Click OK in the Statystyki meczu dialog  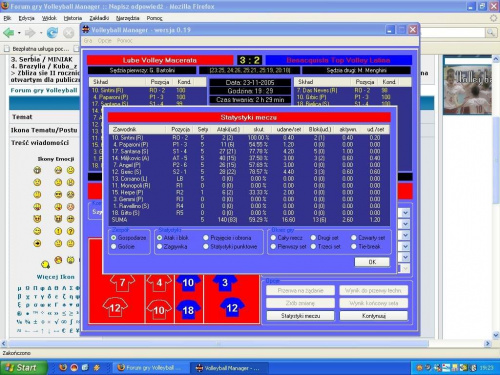pos(372,262)
